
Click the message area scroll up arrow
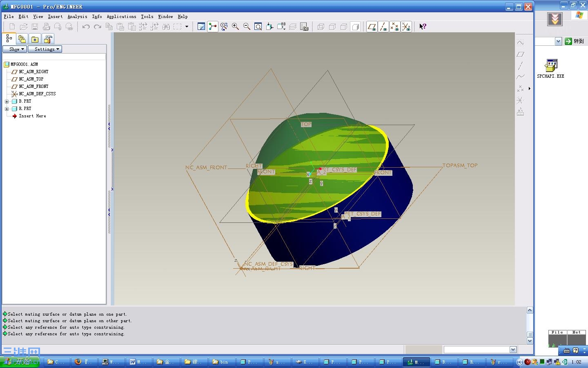(530, 310)
